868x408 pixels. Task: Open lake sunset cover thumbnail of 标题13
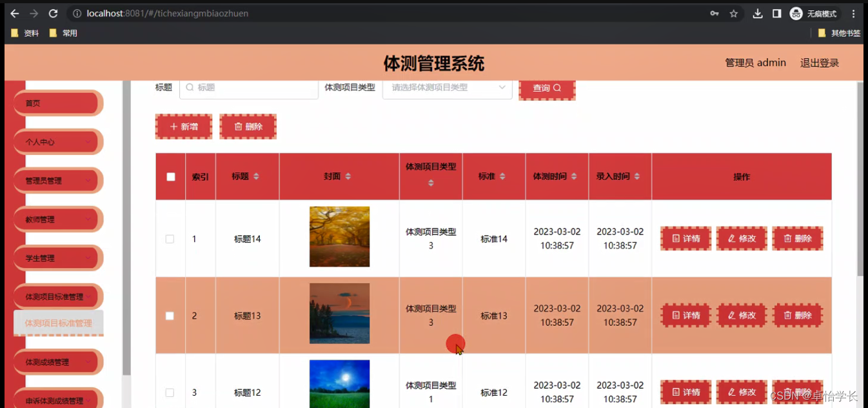point(339,313)
